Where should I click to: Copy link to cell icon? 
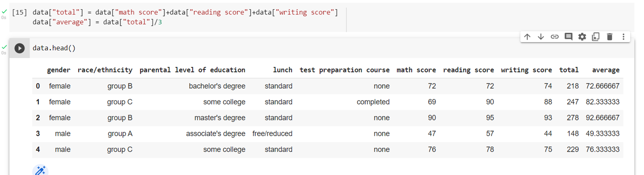pos(555,37)
